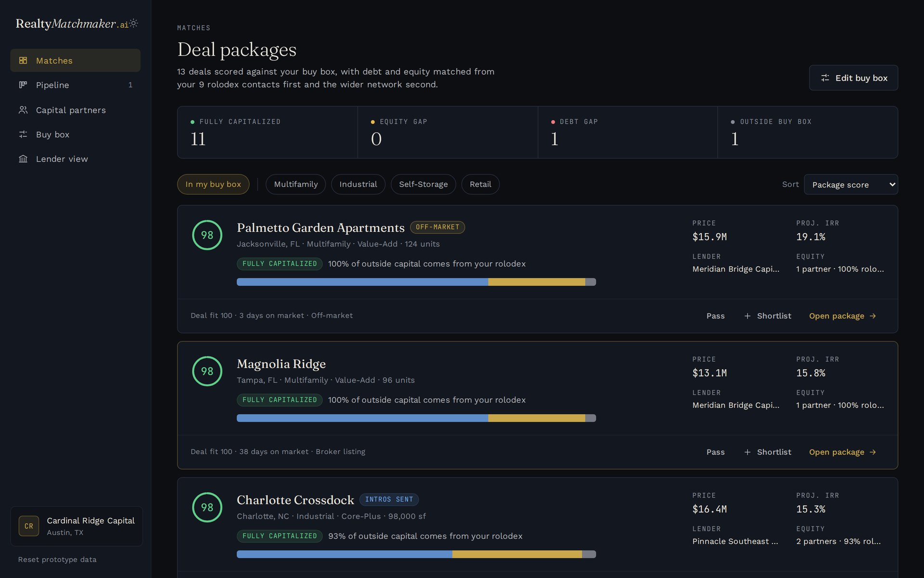
Task: Click Charlotte Crossdock score 98 ring
Action: pos(207,507)
